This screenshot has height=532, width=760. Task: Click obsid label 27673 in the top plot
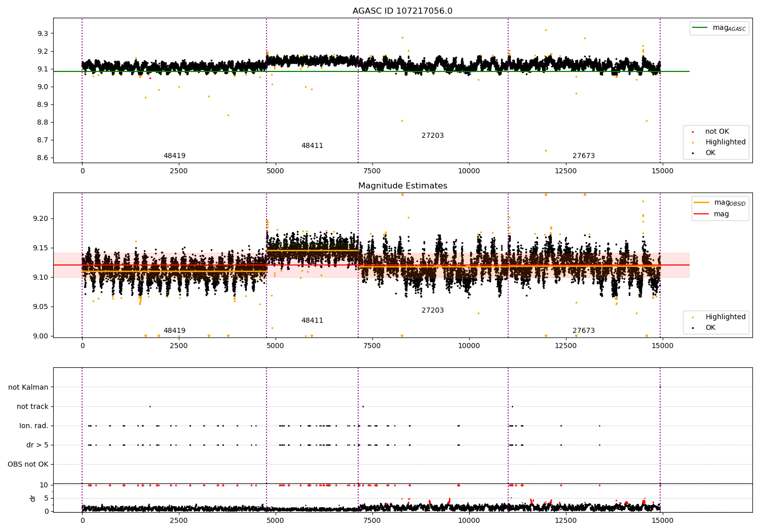584,156
